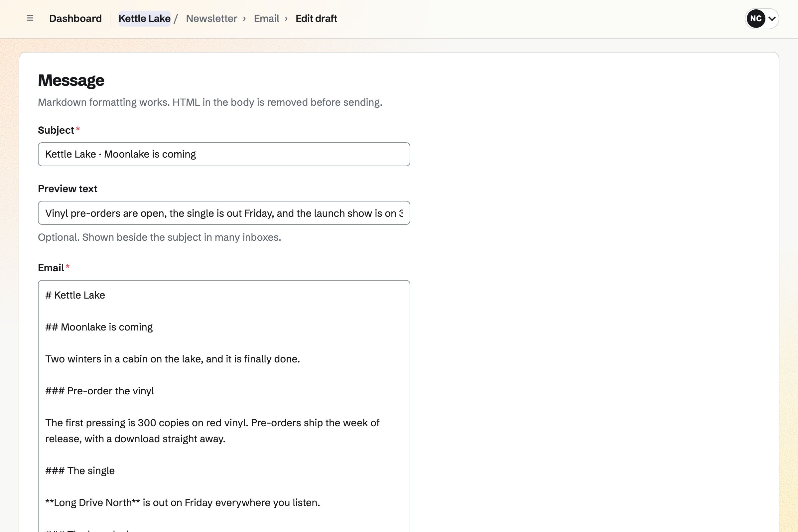Open the hamburger navigation menu
Image resolution: width=798 pixels, height=532 pixels.
pyautogui.click(x=30, y=18)
